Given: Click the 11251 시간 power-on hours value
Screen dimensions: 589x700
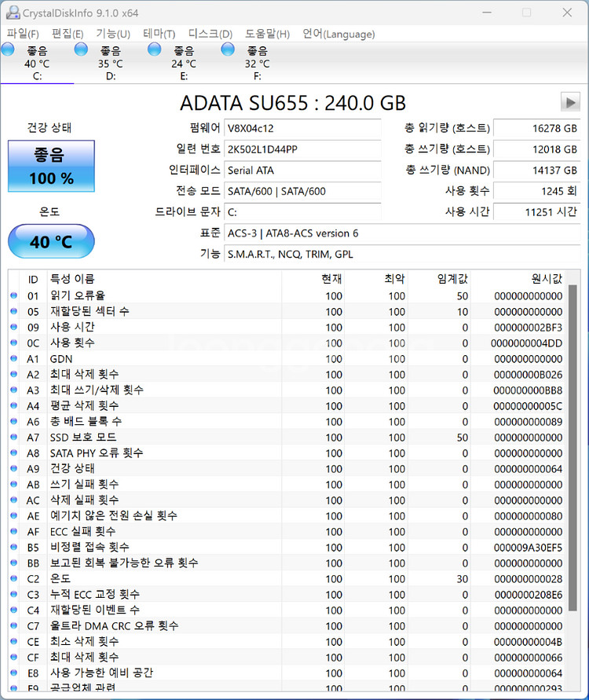Looking at the screenshot, I should coord(537,212).
